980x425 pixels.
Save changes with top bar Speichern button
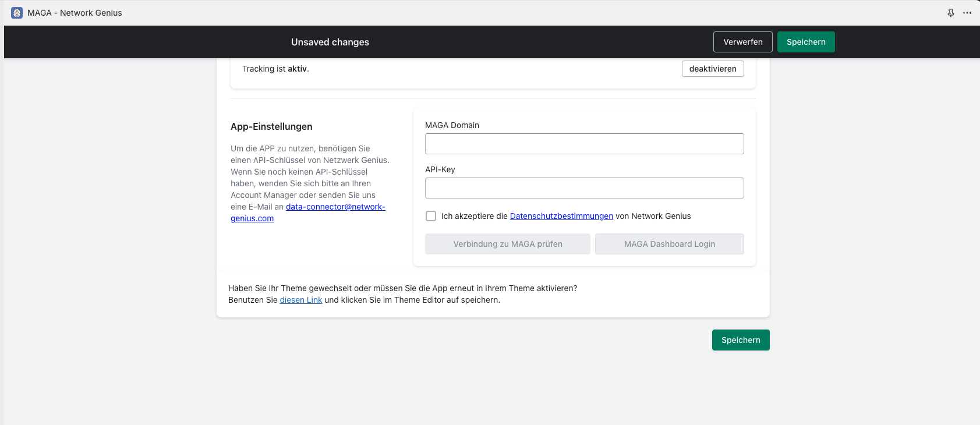tap(806, 42)
